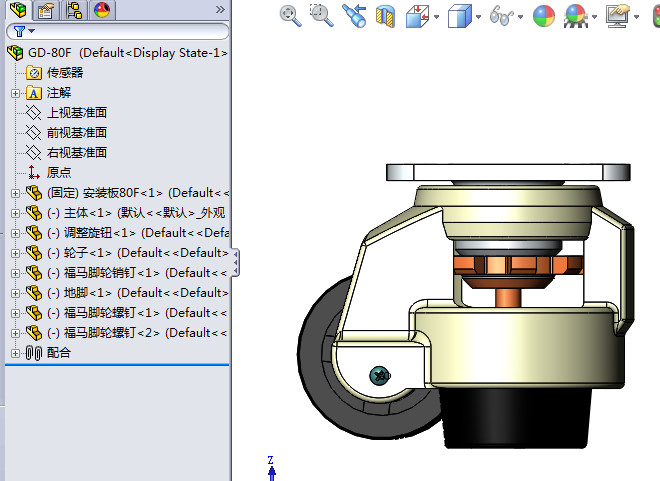This screenshot has height=481, width=660.
Task: Click the Hide/Show Items glasses icon
Action: [501, 16]
